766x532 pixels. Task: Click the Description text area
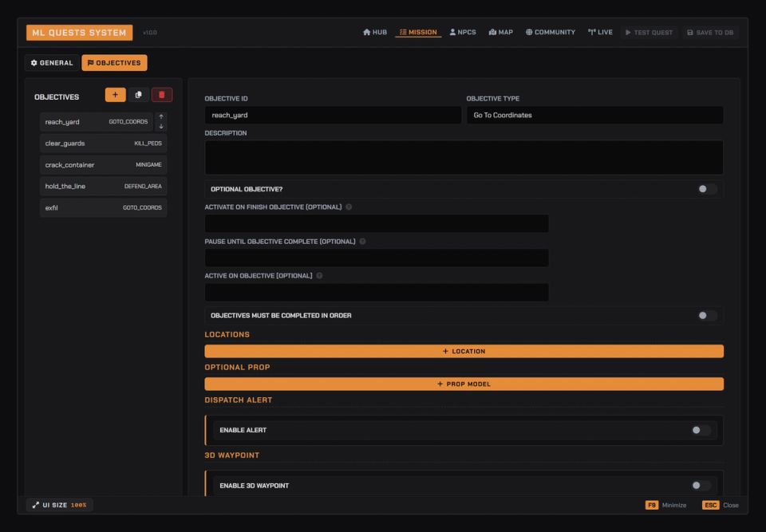click(x=464, y=158)
